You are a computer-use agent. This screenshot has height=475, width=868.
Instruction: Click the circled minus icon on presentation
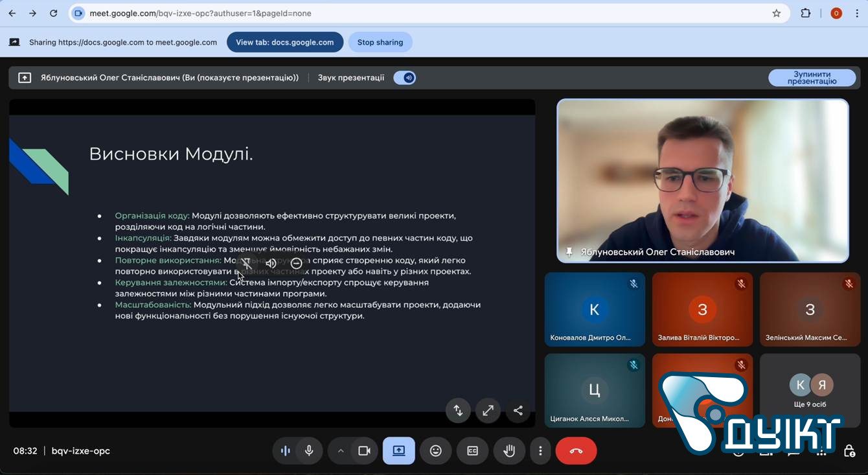297,263
